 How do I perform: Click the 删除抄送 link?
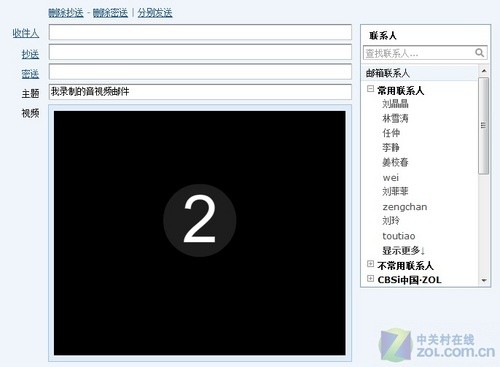pyautogui.click(x=66, y=13)
